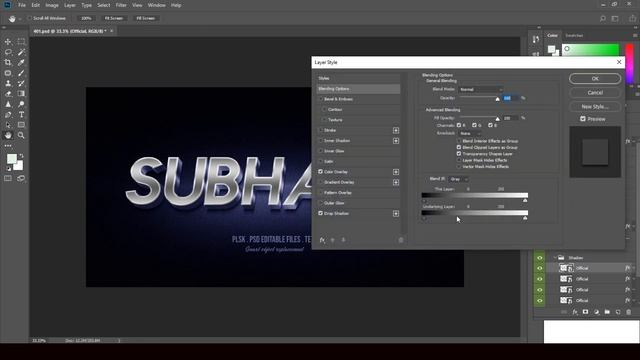Uncheck Transparency Shapes Layer
This screenshot has width=640, height=360.
[x=459, y=154]
